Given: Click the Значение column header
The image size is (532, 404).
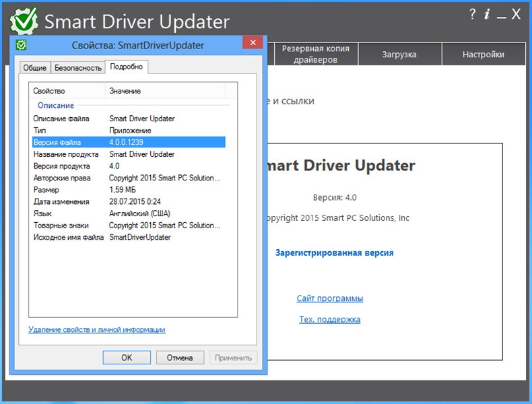Looking at the screenshot, I should pyautogui.click(x=165, y=91).
